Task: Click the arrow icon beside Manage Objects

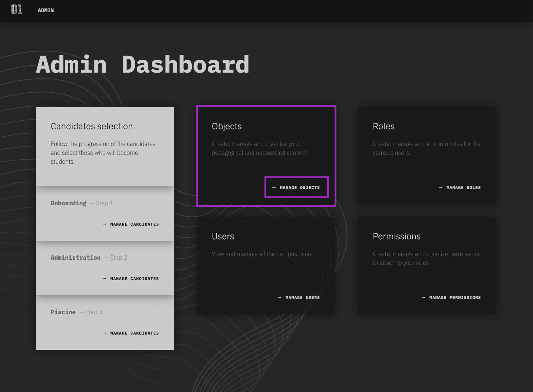Action: (x=274, y=187)
